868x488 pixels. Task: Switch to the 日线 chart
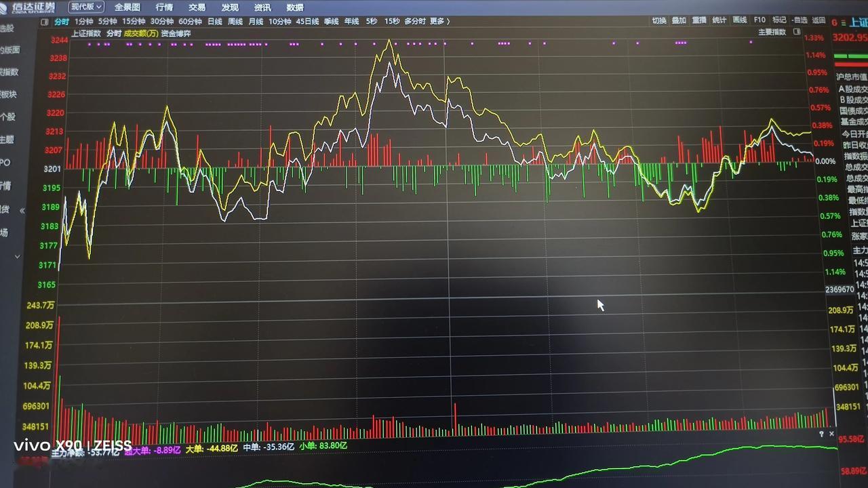click(x=215, y=22)
